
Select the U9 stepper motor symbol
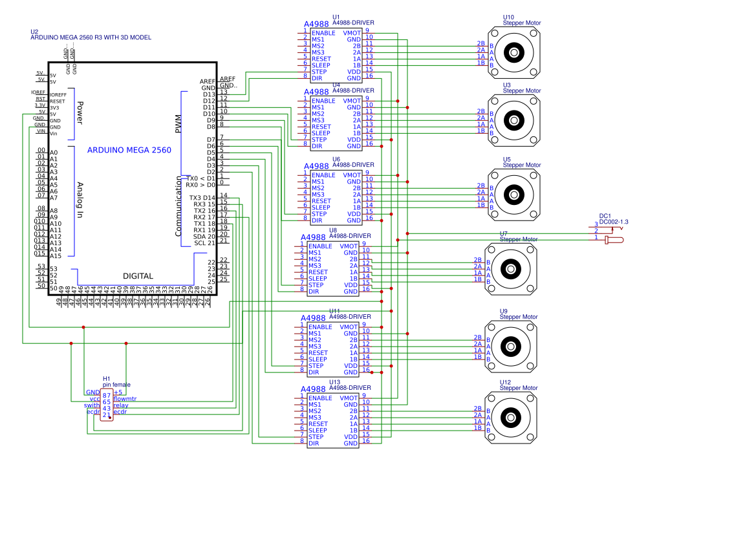click(511, 347)
